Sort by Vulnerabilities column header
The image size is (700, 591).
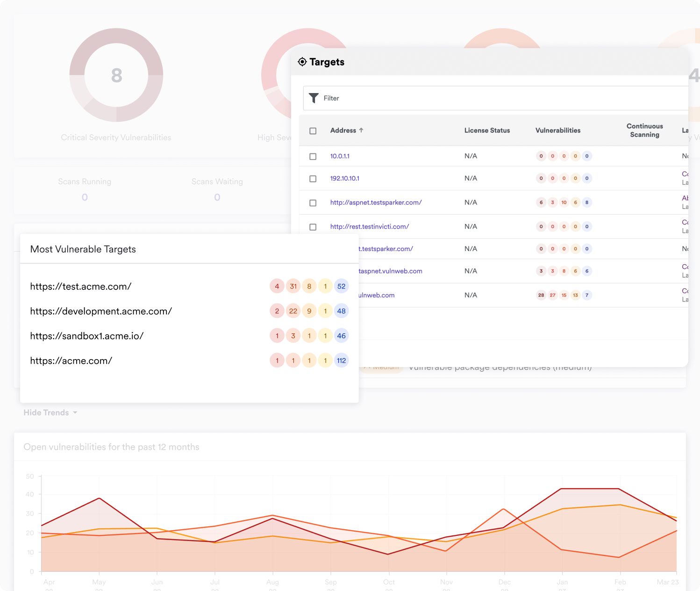[x=557, y=130]
